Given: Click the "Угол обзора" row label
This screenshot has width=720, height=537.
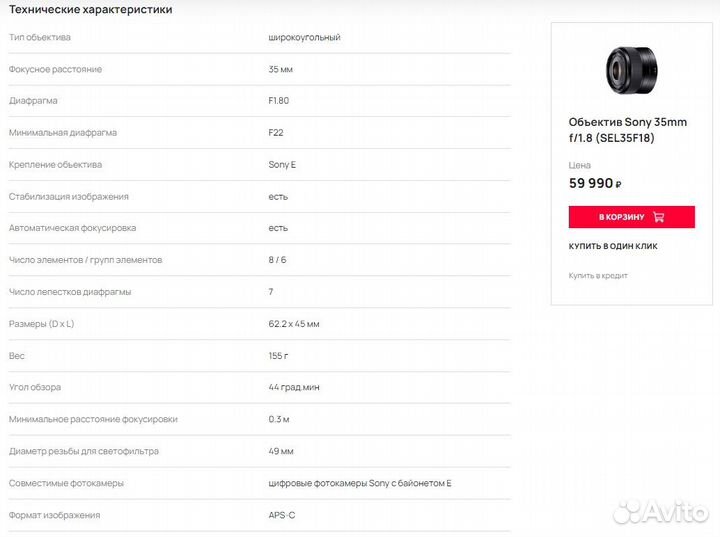Looking at the screenshot, I should (x=35, y=387).
